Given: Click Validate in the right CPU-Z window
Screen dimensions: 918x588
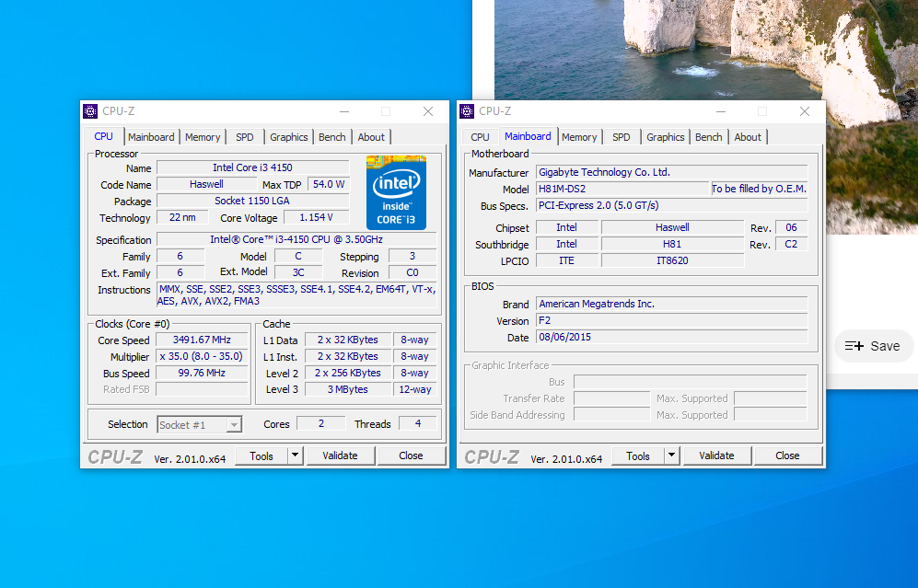Looking at the screenshot, I should 716,455.
